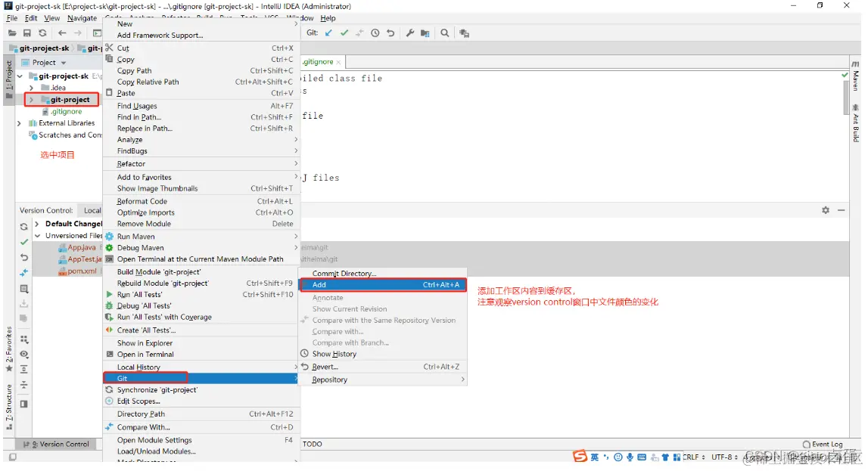Navigate Forward with the right arrow icon
868x471 pixels.
(x=77, y=33)
